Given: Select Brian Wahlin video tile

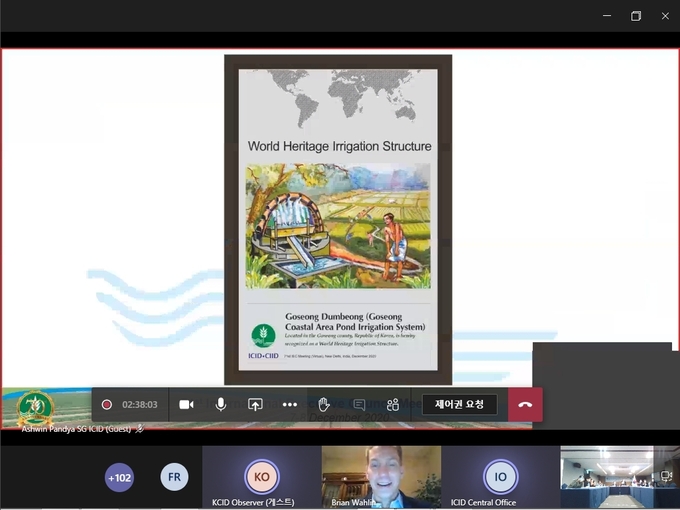Looking at the screenshot, I should click(x=381, y=477).
